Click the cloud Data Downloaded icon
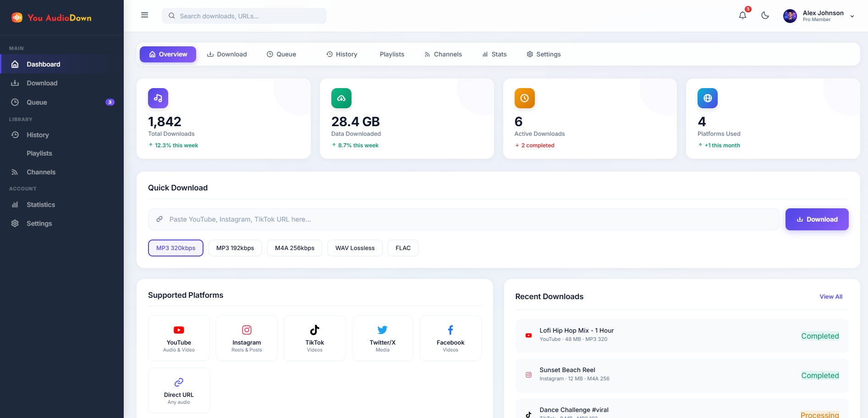 341,98
